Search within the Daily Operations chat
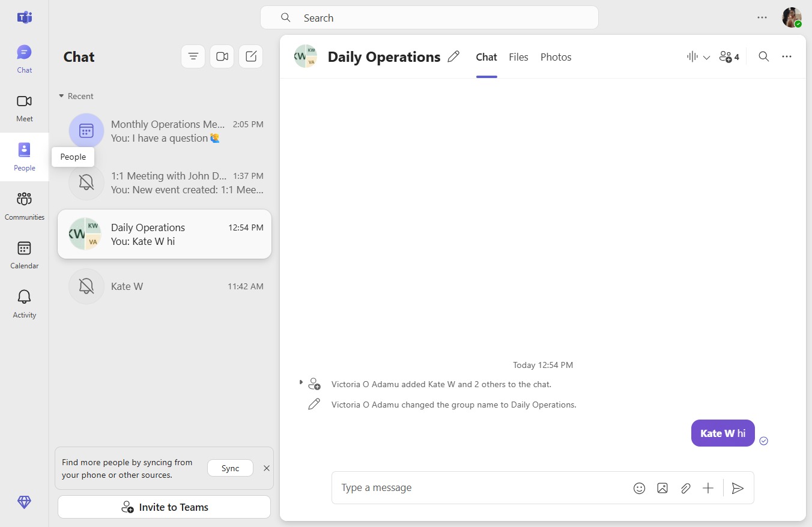The width and height of the screenshot is (812, 527). (764, 56)
